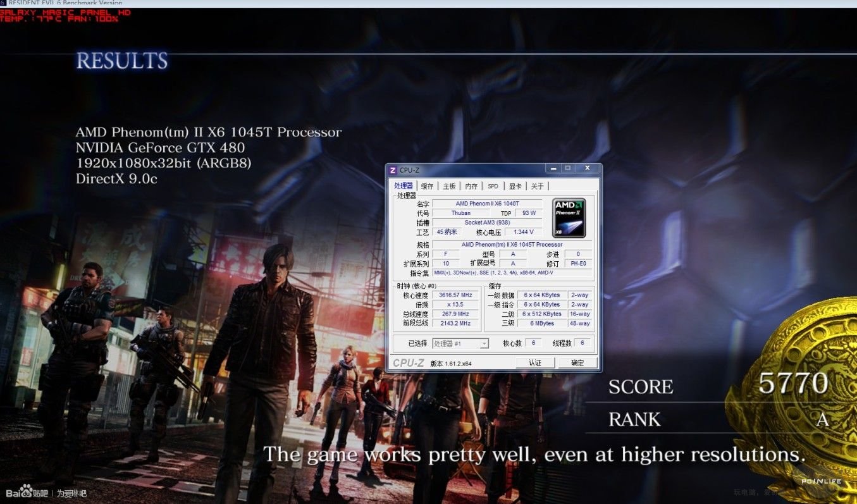The image size is (857, 504).
Task: Click the 认证 button in CPU-Z
Action: (535, 362)
